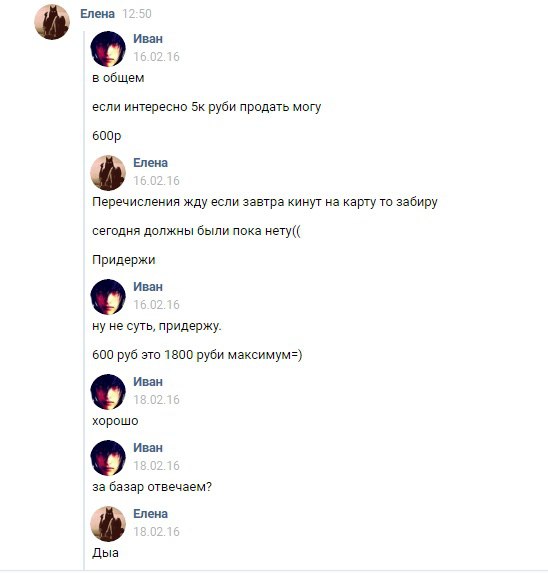The width and height of the screenshot is (548, 573).
Task: Select the message "если интересно 5к руби продать могу"
Action: tap(206, 107)
